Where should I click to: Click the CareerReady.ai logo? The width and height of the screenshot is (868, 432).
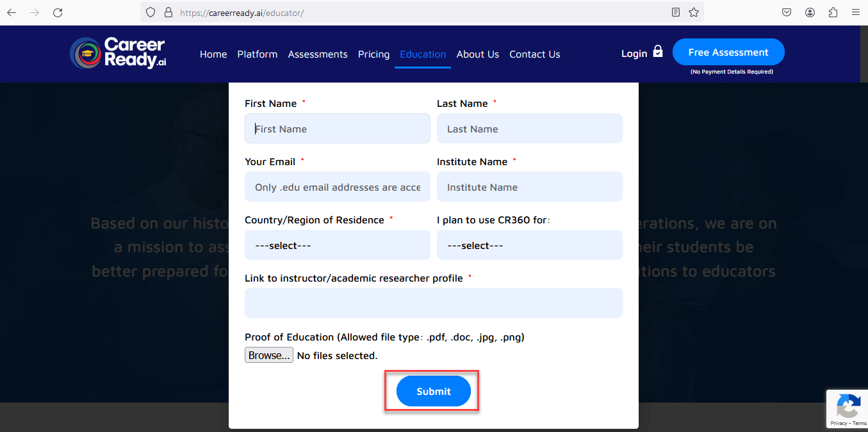(x=118, y=53)
